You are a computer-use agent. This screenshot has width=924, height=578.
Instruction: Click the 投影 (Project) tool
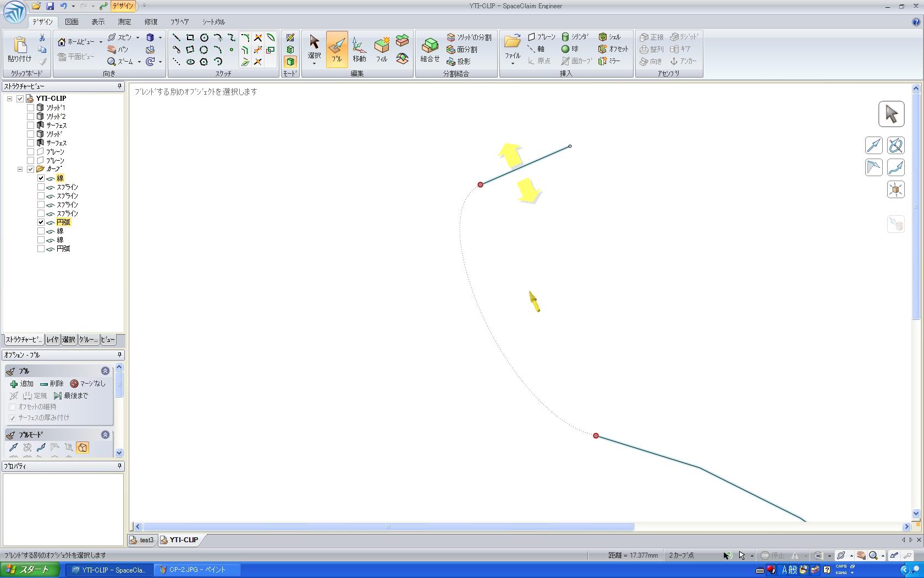coord(459,62)
